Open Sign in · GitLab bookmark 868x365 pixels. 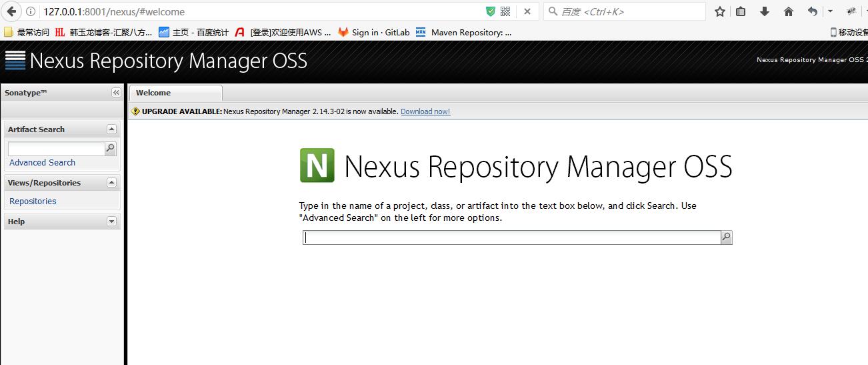click(374, 32)
